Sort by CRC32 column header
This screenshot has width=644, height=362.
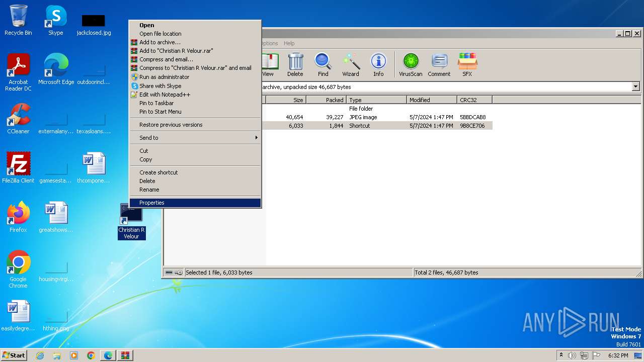(x=474, y=100)
